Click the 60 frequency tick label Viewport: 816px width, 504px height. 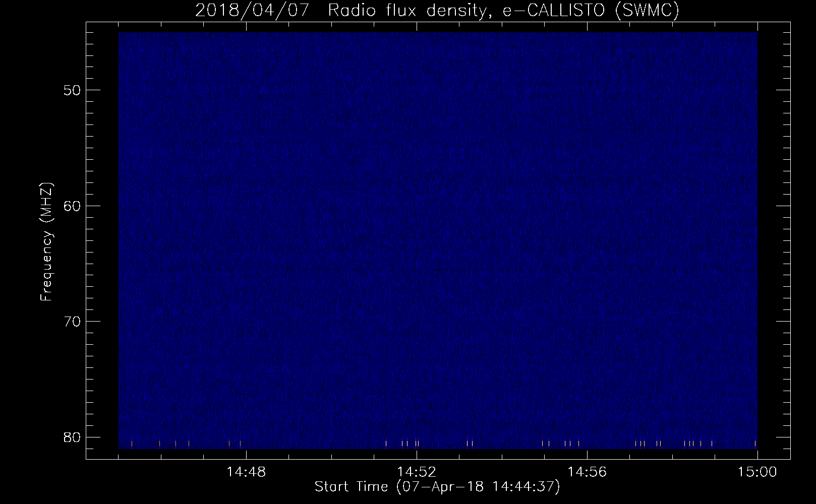(x=72, y=206)
